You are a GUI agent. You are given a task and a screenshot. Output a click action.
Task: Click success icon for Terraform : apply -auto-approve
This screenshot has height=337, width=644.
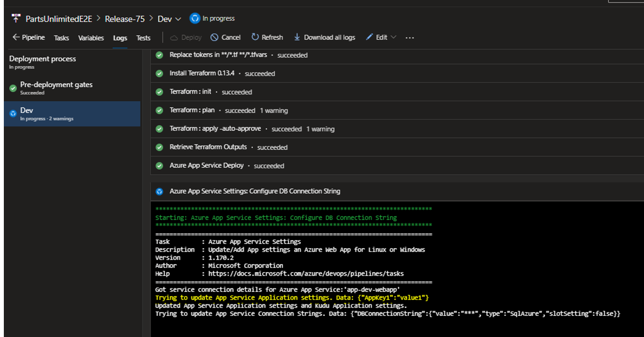click(159, 129)
